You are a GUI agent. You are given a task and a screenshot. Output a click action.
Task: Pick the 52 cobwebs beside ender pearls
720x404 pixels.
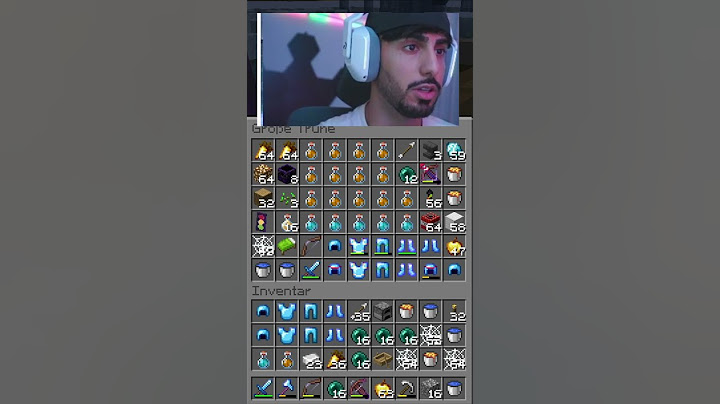[430, 335]
